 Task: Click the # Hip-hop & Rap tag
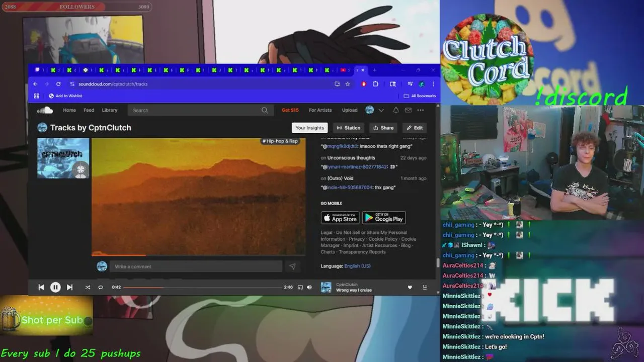point(280,141)
